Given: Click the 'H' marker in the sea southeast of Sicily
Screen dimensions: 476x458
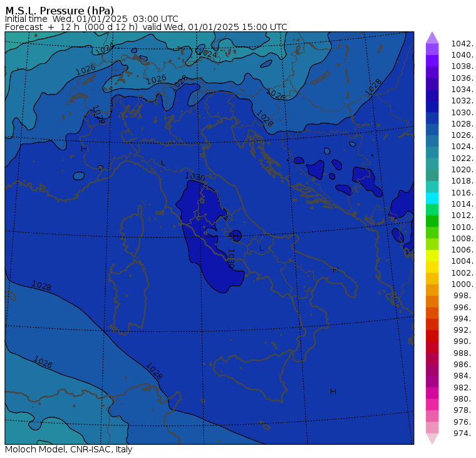Looking at the screenshot, I should 333,392.
